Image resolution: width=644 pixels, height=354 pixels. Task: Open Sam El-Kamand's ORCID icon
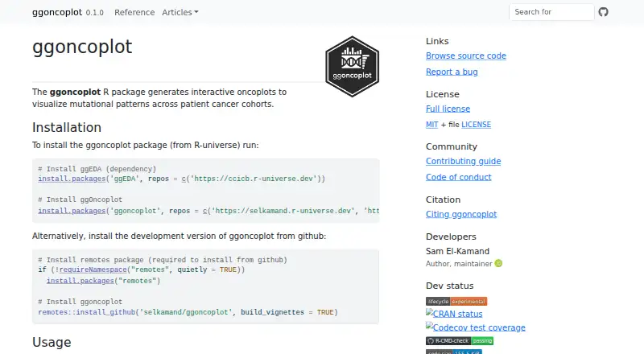pyautogui.click(x=498, y=264)
